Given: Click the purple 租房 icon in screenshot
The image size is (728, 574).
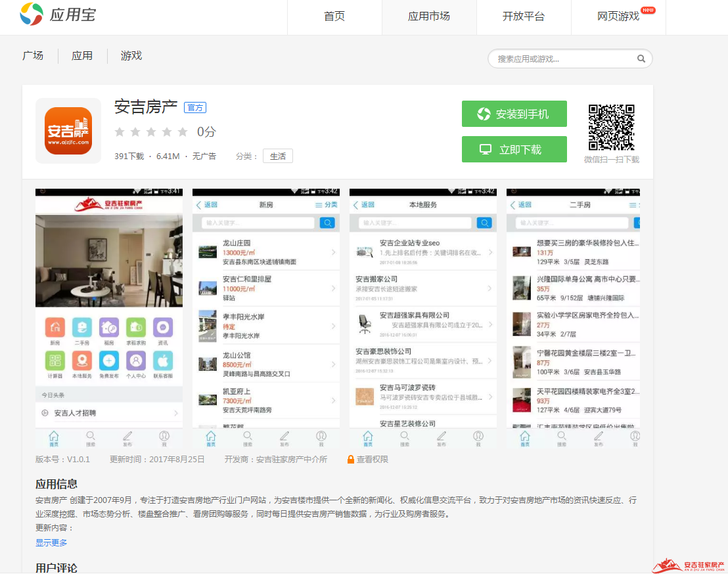Looking at the screenshot, I should coord(109,327).
